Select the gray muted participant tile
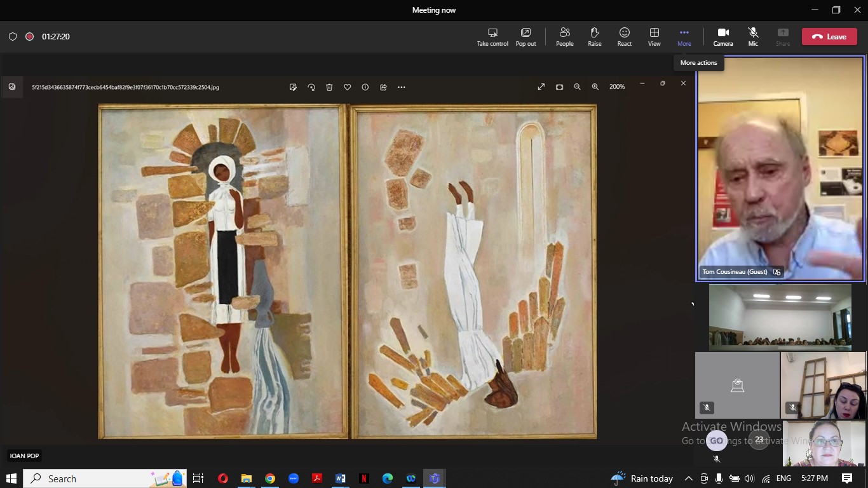This screenshot has width=868, height=488. 737,386
